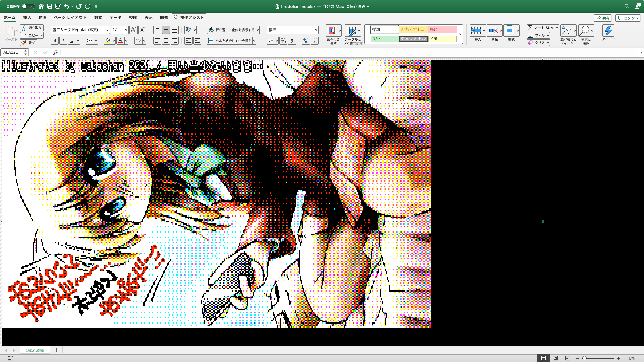Image resolution: width=644 pixels, height=362 pixels.
Task: Open the 挿入 ribbon tab
Action: pyautogui.click(x=27, y=18)
